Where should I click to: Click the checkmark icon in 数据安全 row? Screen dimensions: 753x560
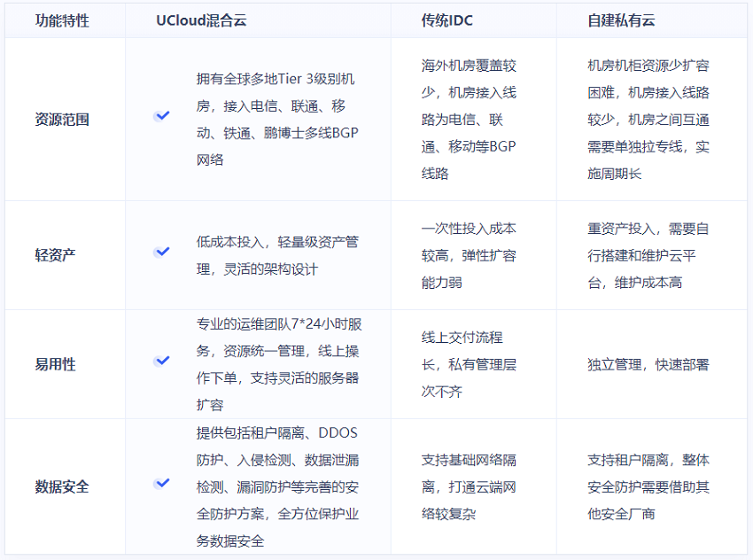[162, 483]
